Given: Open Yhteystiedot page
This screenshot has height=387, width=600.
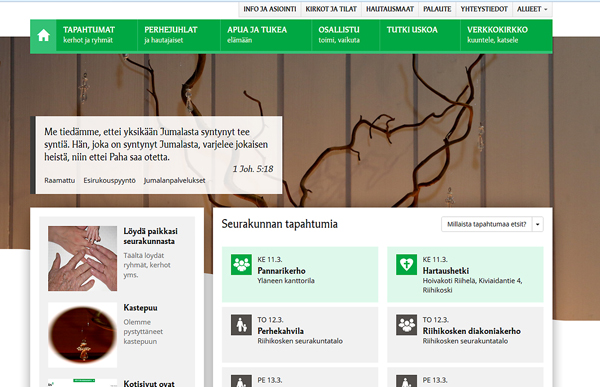Looking at the screenshot, I should 484,9.
